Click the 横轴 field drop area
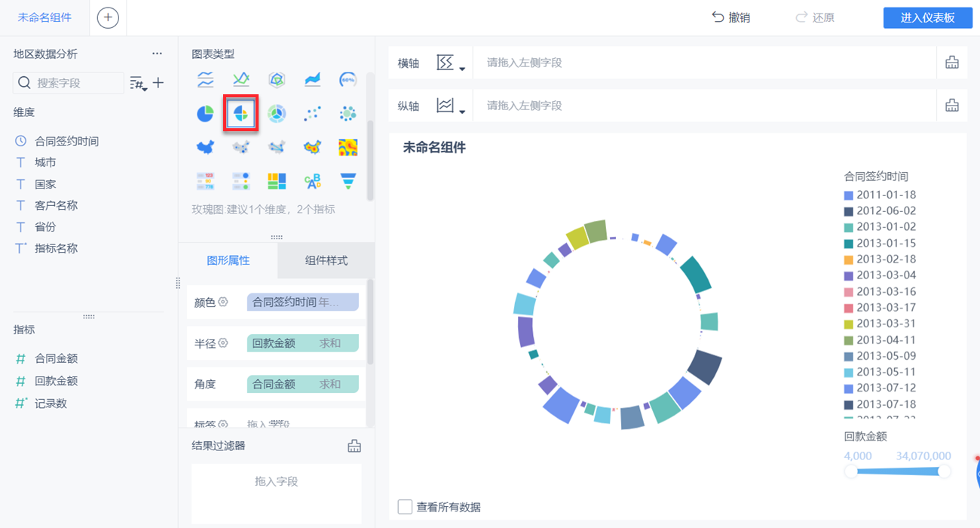 point(704,63)
